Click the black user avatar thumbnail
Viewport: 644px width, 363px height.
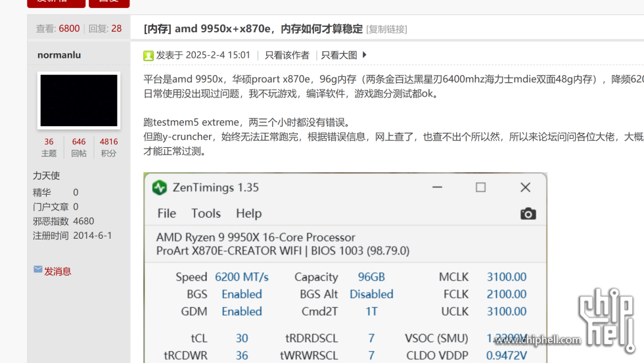79,101
